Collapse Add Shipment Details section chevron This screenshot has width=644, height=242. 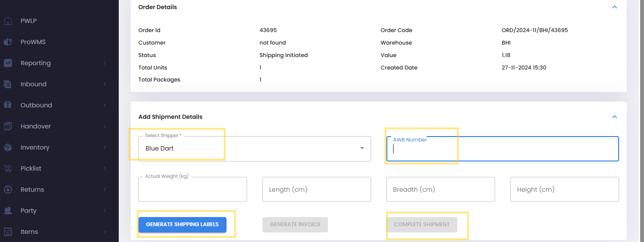(x=615, y=117)
